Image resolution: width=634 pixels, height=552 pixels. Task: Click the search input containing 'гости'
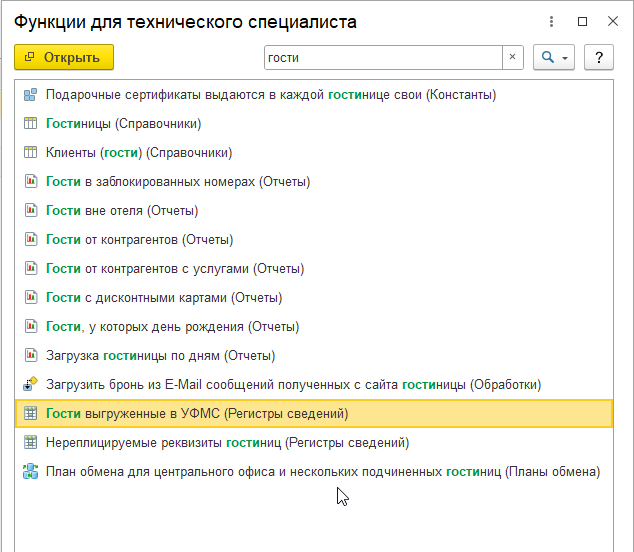(383, 57)
